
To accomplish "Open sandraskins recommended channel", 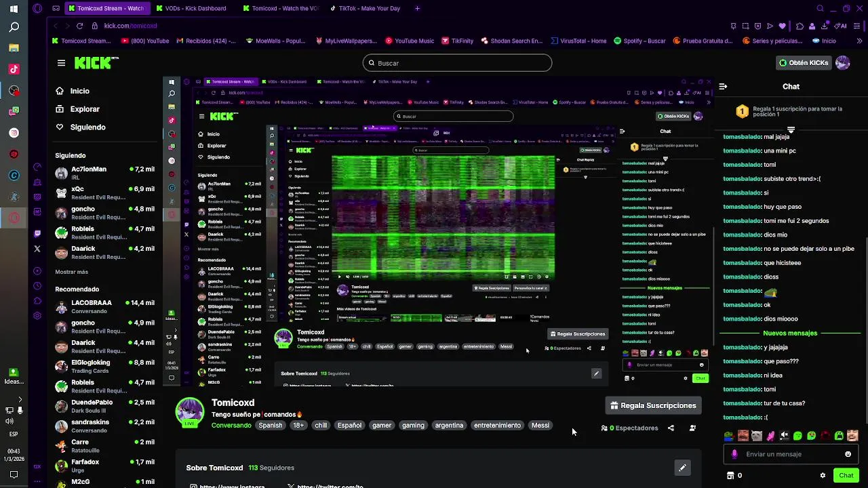I will tap(105, 426).
